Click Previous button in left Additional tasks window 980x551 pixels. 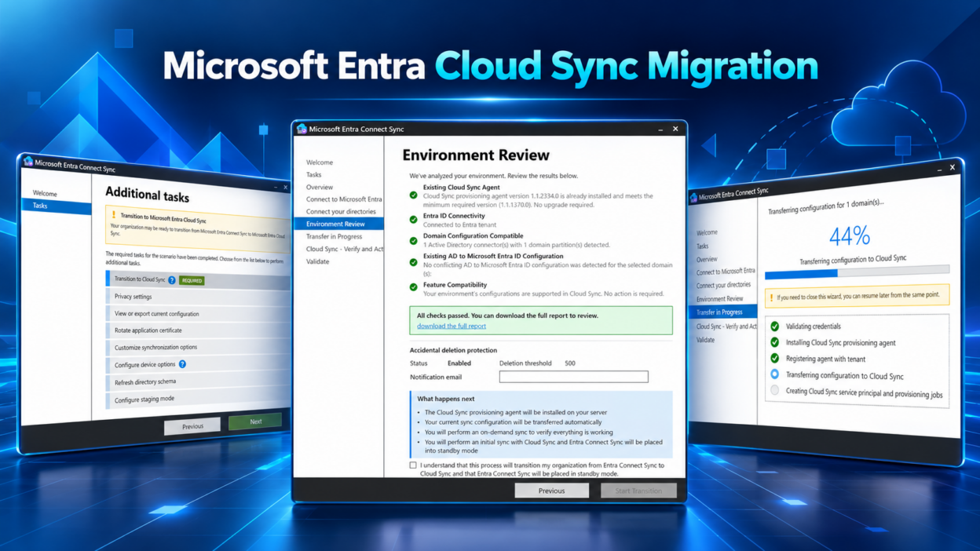point(192,426)
